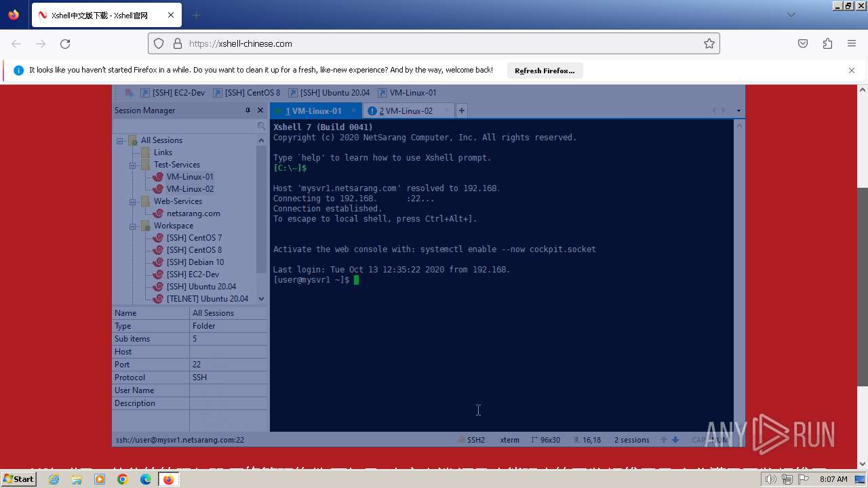This screenshot has height=488, width=868.
Task: Open a new Firefox tab
Action: click(197, 15)
